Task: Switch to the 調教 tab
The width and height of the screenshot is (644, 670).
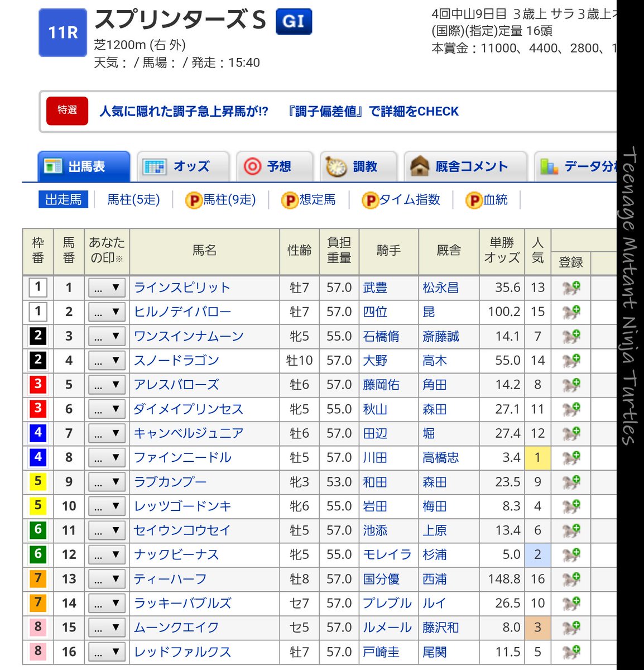Action: [358, 166]
